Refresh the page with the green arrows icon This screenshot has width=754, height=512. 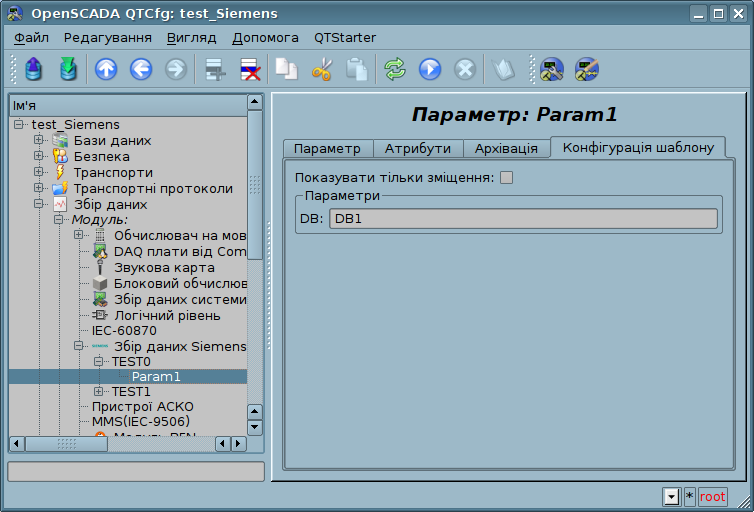[395, 69]
